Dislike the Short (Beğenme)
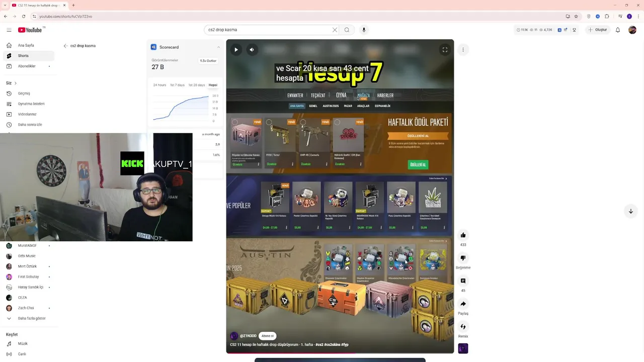The height and width of the screenshot is (362, 644). (x=463, y=258)
